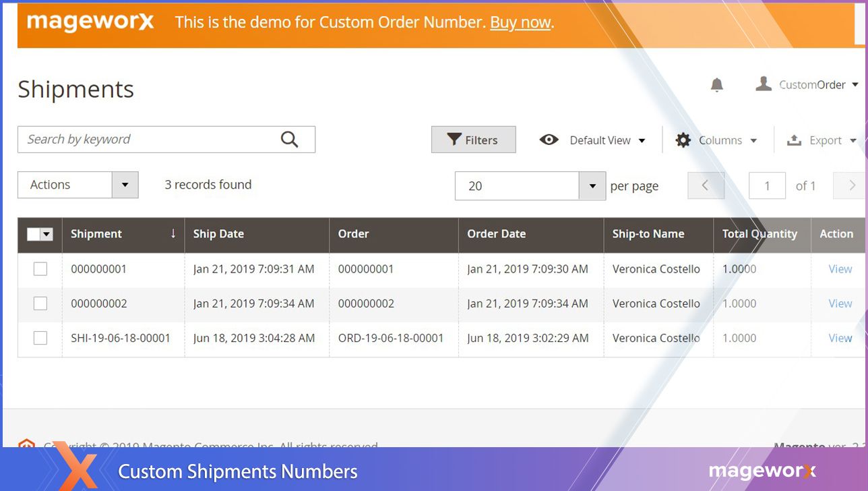Click the Export upload icon
Screen dimensions: 868x491
coord(794,140)
